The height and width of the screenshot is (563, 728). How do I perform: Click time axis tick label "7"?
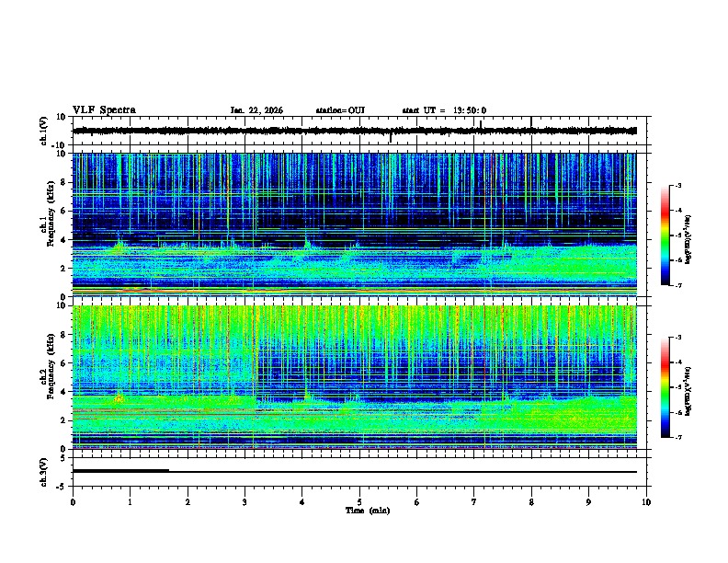[474, 502]
